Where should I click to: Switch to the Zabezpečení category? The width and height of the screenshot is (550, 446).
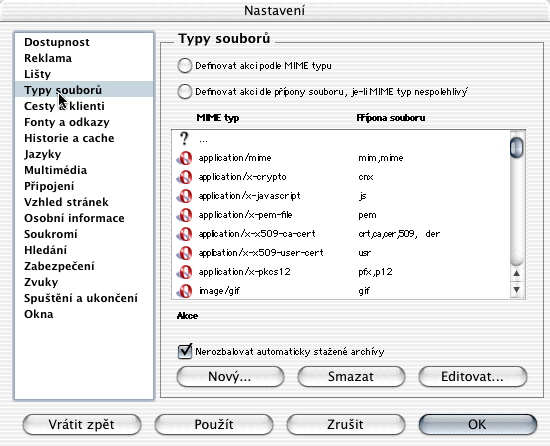pos(59,266)
